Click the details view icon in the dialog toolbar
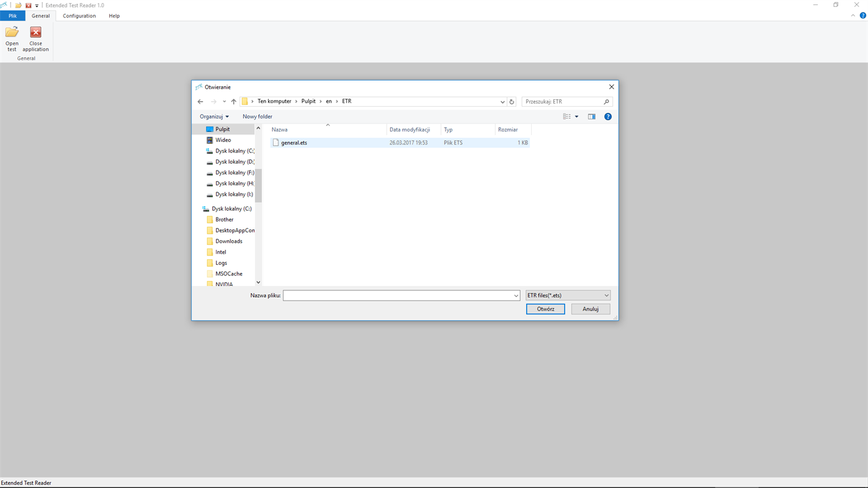The width and height of the screenshot is (868, 488). pyautogui.click(x=566, y=116)
